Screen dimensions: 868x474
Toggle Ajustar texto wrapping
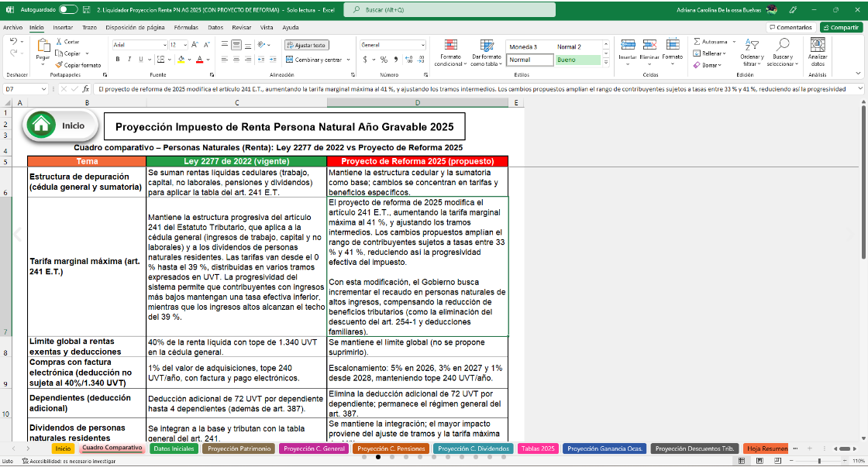[x=306, y=46]
